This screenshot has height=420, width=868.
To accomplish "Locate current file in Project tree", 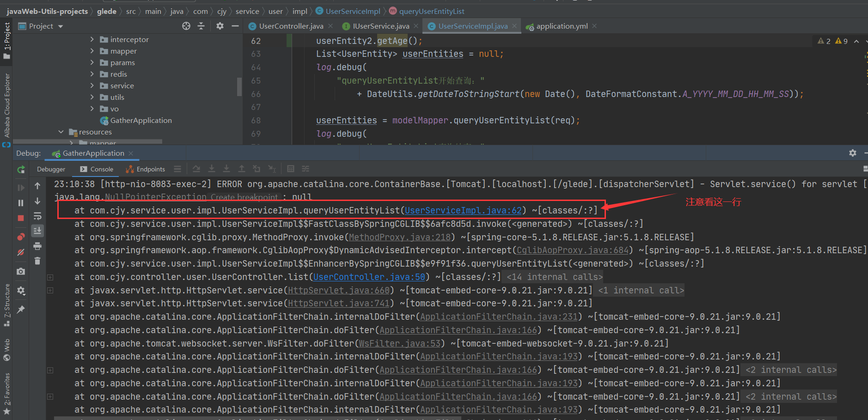I will (x=186, y=26).
